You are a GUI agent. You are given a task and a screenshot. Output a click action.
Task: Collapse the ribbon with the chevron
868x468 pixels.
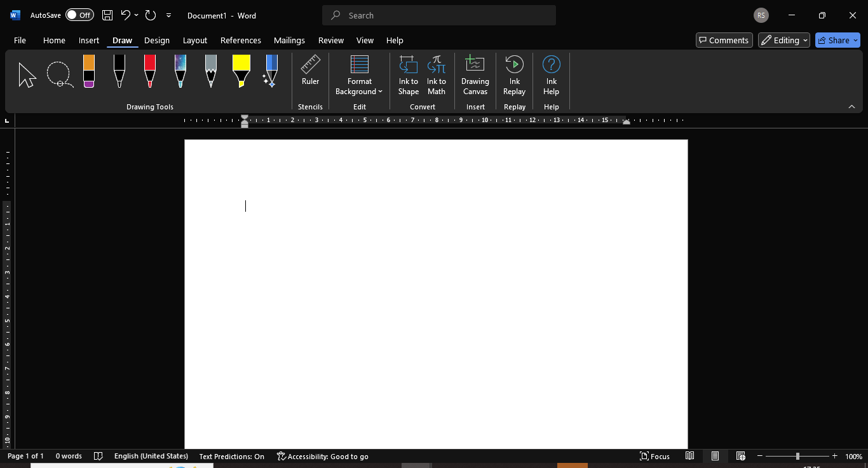coord(851,107)
